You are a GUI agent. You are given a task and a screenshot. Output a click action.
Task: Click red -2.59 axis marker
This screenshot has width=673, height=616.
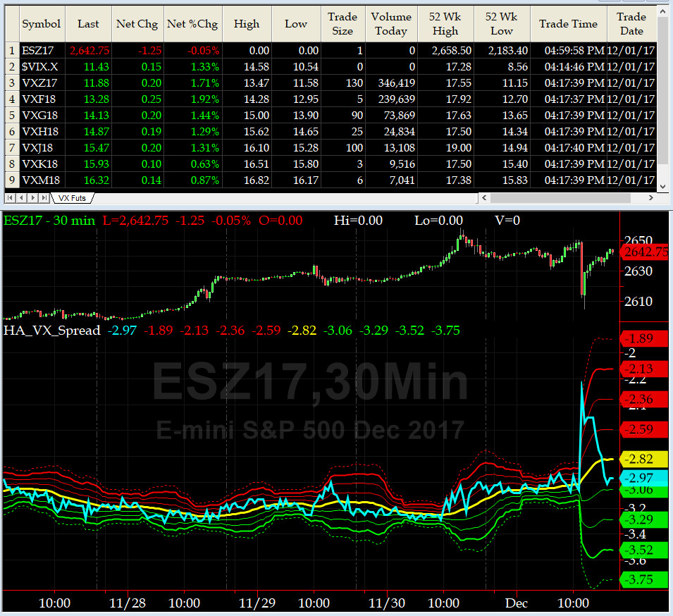644,429
